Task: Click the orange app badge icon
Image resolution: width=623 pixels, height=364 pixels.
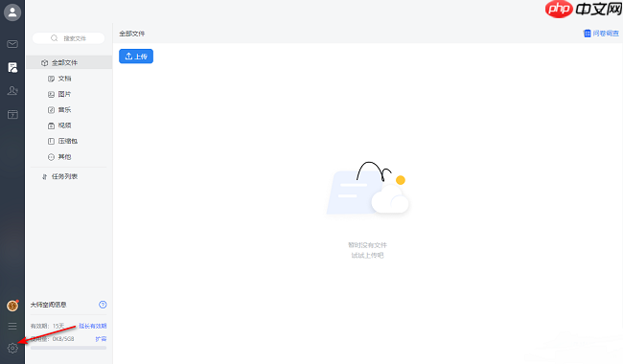Action: click(x=12, y=306)
